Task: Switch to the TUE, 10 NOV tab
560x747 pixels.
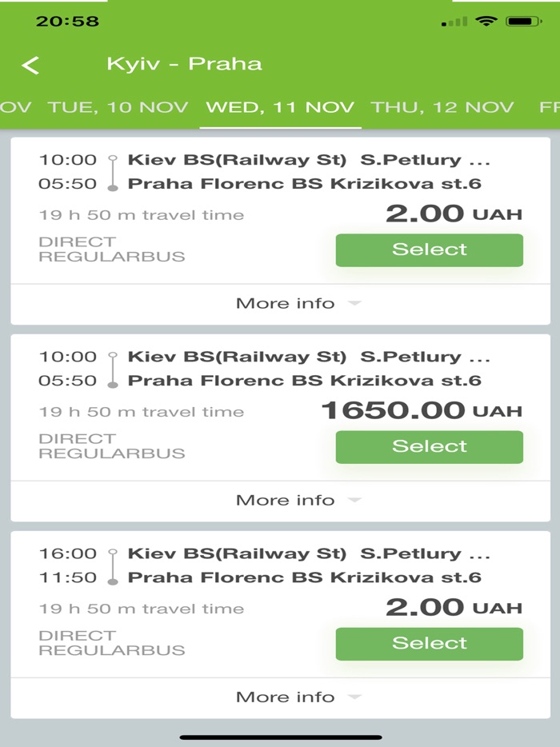Action: pos(118,107)
